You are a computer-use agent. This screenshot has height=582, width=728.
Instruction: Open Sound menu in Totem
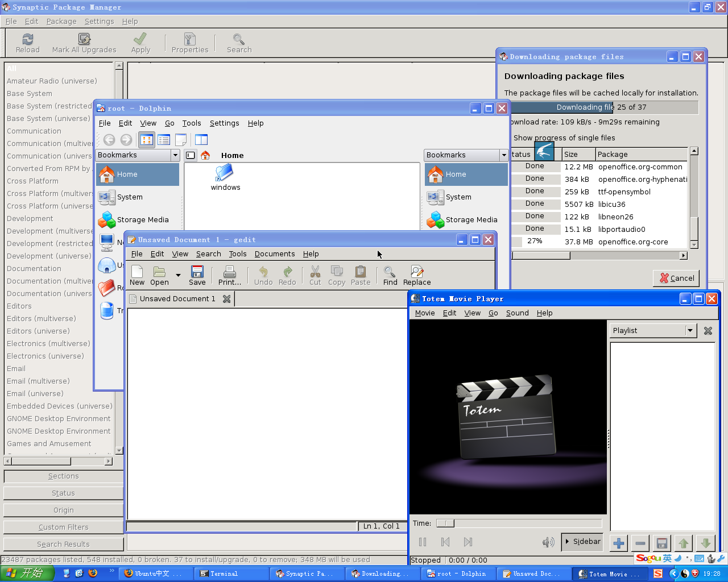coord(517,313)
